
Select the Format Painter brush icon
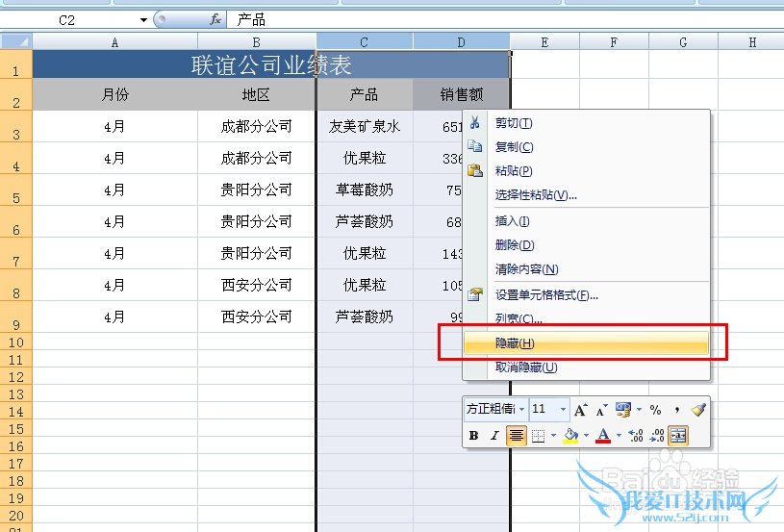coord(698,410)
